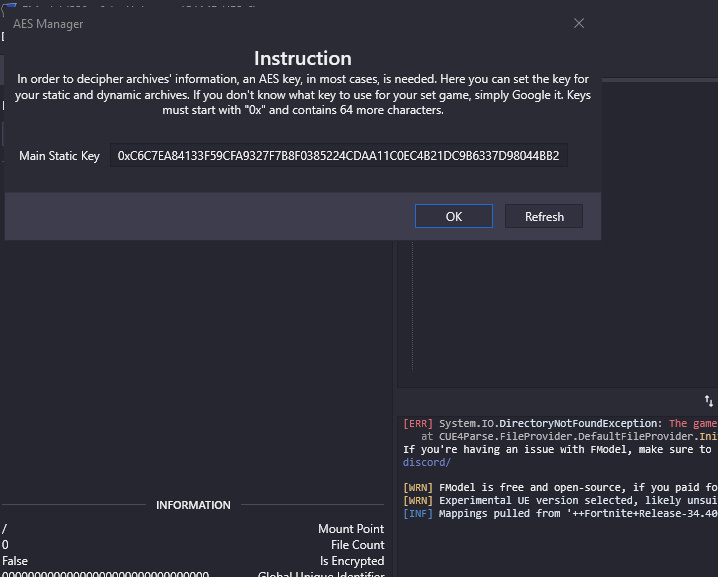The image size is (718, 577).
Task: Click OK in the AES Manager dialog
Action: (x=453, y=216)
